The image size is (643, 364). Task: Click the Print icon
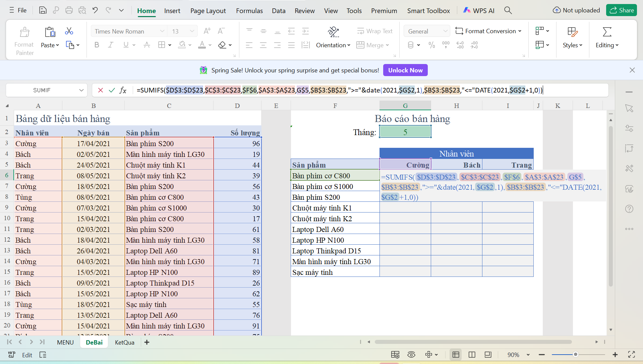pos(69,10)
